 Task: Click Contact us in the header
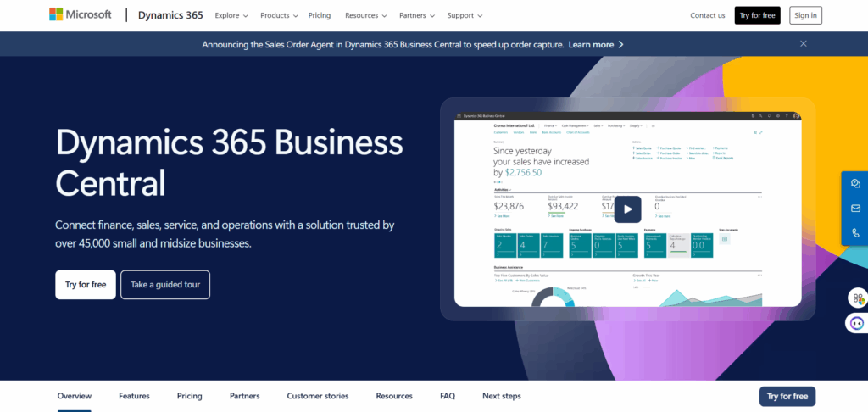[708, 15]
